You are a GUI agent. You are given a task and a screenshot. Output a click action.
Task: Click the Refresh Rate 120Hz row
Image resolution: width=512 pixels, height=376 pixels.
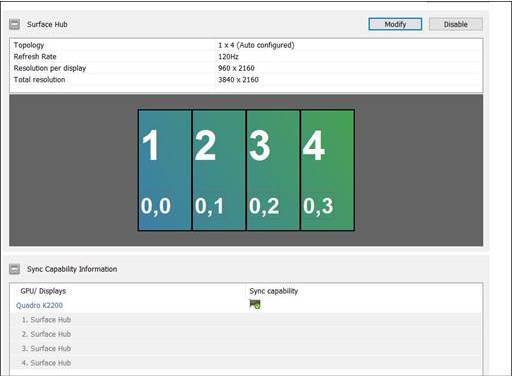tap(246, 57)
